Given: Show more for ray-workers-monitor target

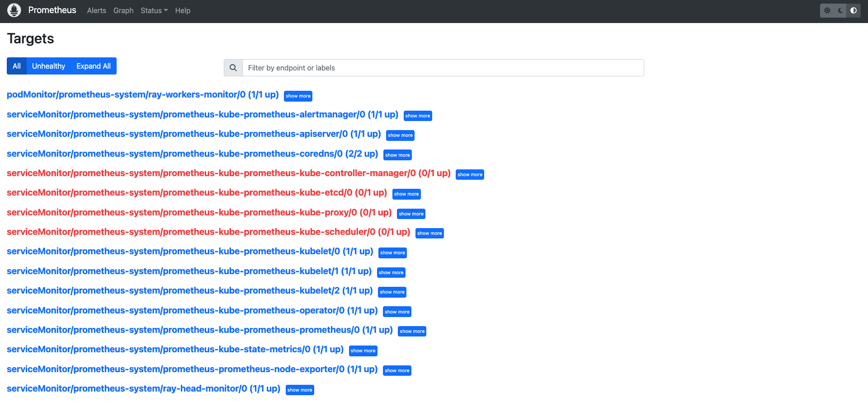Looking at the screenshot, I should pos(298,96).
